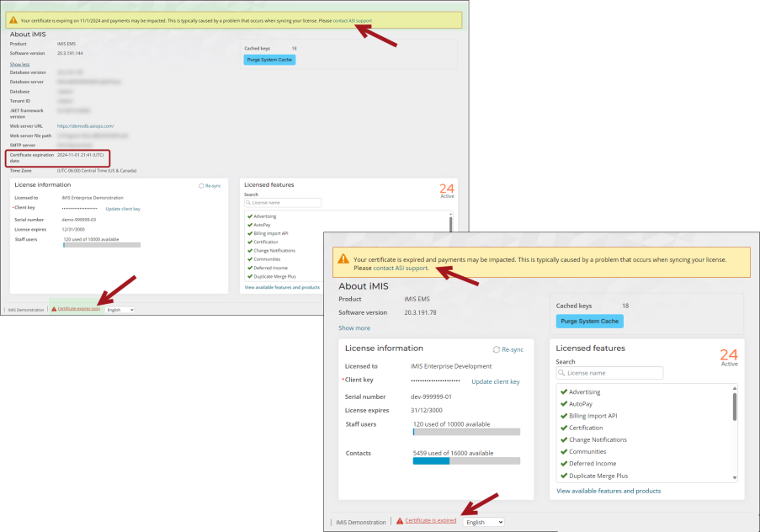This screenshot has height=532, width=760.
Task: Click the Certification checkmark icon in the back window
Action: tap(250, 242)
